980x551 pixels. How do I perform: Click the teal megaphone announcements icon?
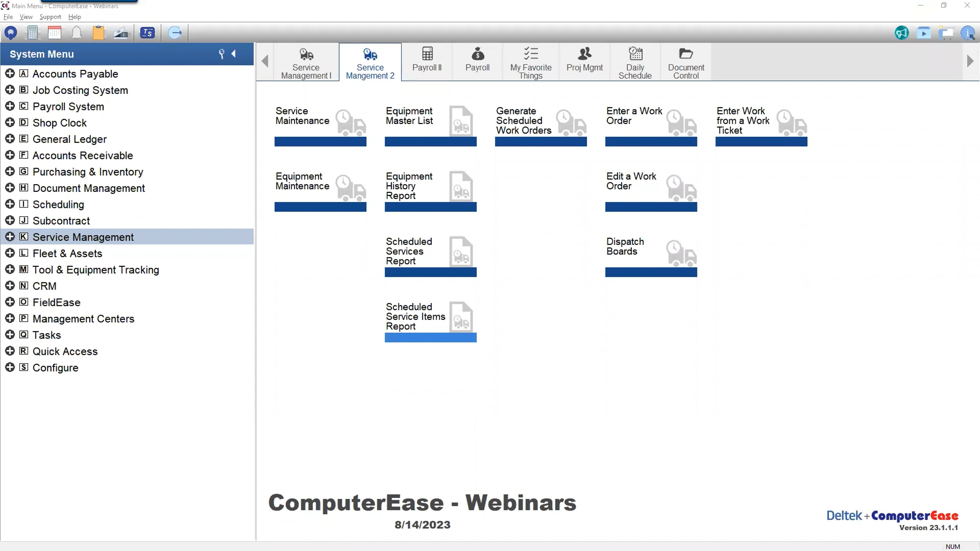[902, 33]
